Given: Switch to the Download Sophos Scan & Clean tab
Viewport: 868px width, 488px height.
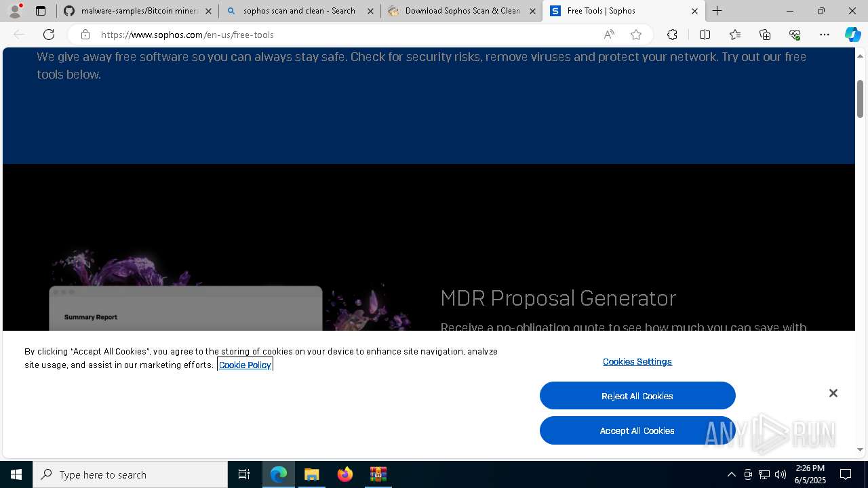Looking at the screenshot, I should (461, 11).
